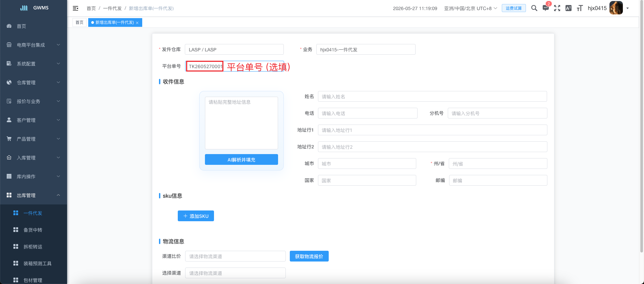The width and height of the screenshot is (644, 284).
Task: Open messages icon with badge 2
Action: click(546, 8)
